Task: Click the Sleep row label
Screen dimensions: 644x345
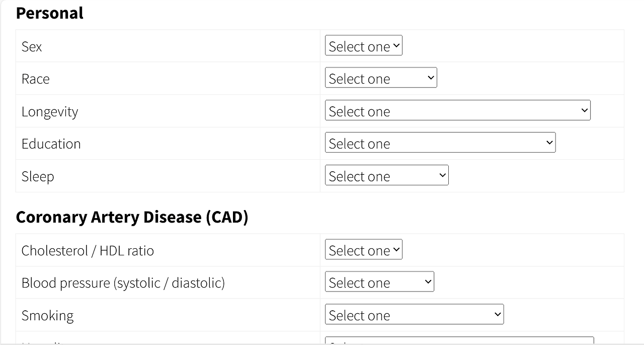Action: pyautogui.click(x=38, y=176)
